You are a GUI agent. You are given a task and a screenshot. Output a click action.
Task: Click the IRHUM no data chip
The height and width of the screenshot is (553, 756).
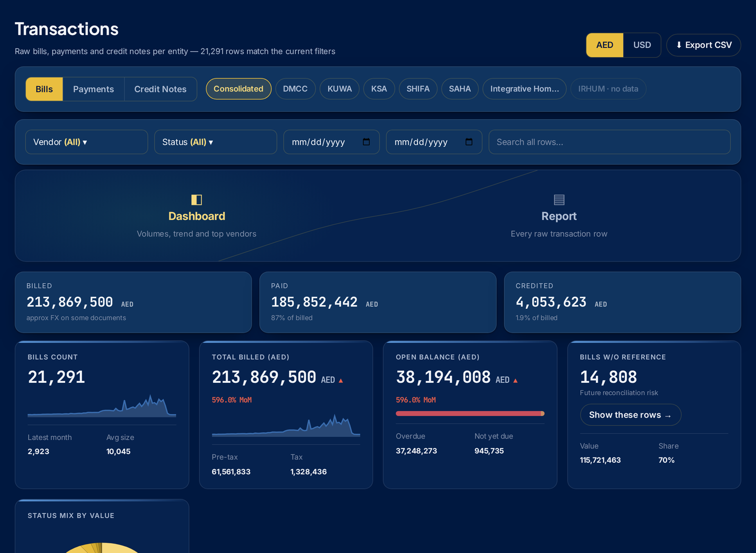tap(608, 89)
